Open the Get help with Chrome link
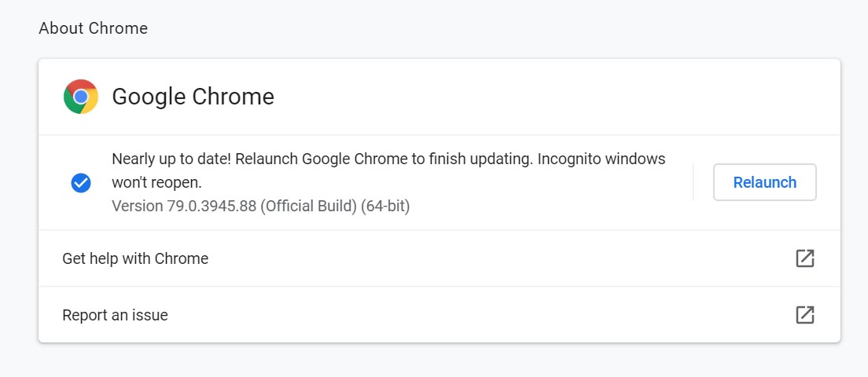The height and width of the screenshot is (377, 868). click(x=135, y=258)
